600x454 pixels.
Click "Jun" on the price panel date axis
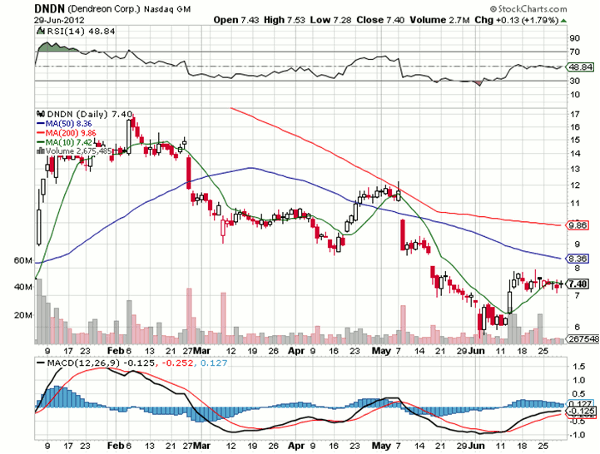(x=477, y=351)
